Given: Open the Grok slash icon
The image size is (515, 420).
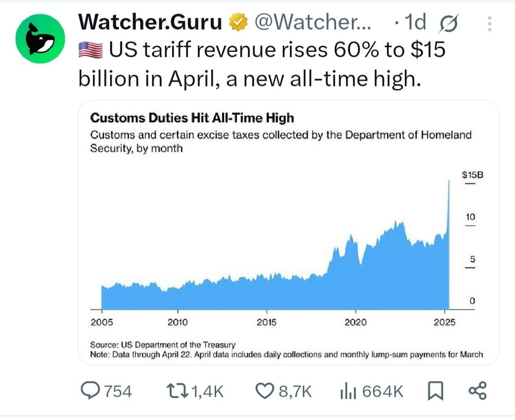Looking at the screenshot, I should click(448, 23).
